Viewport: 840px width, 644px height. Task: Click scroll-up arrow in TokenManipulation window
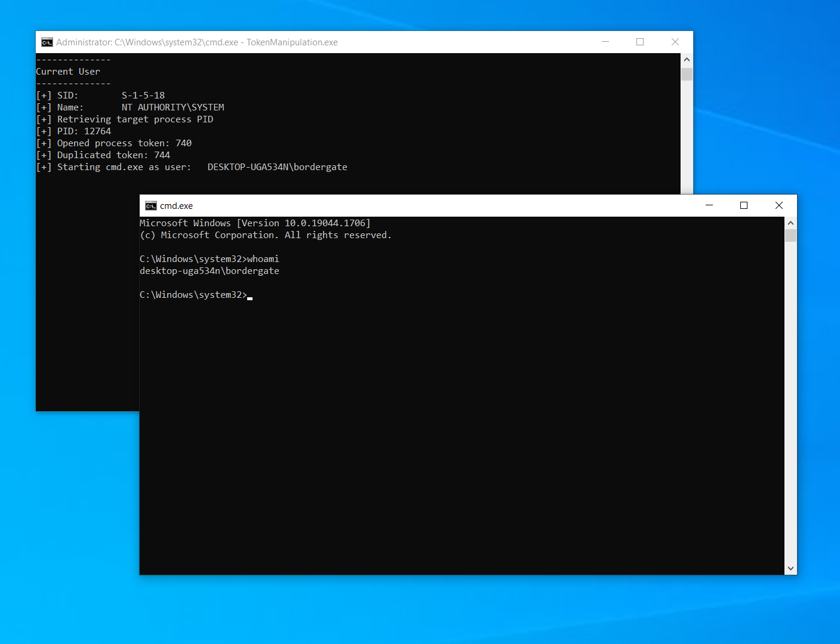click(x=687, y=60)
